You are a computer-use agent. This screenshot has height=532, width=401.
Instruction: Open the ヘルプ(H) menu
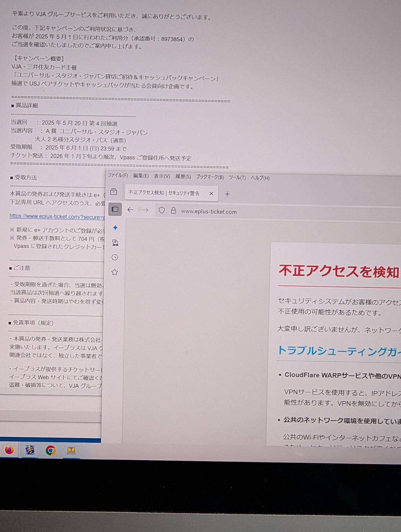260,178
